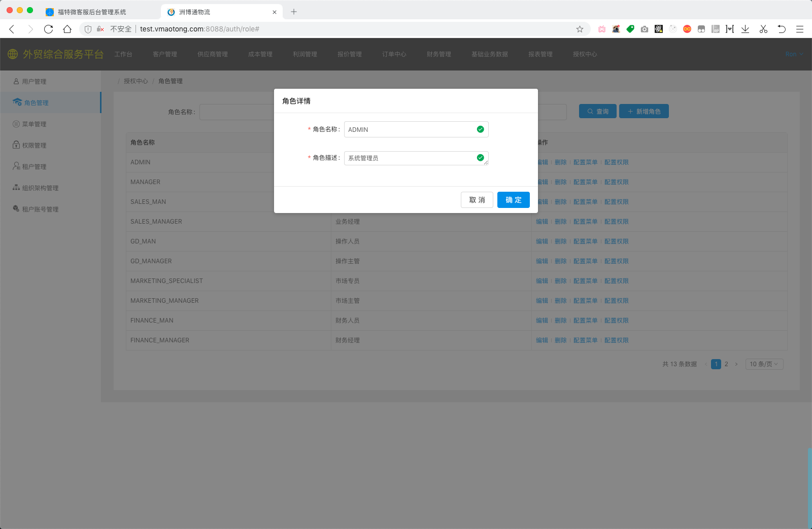Cancel the 角色详情 dialog with 取消

pyautogui.click(x=477, y=200)
